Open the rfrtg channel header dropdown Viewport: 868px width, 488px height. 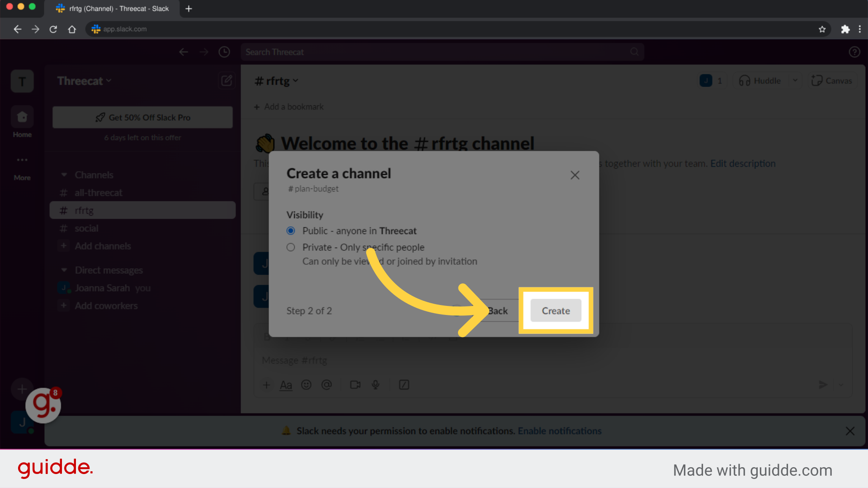(276, 80)
